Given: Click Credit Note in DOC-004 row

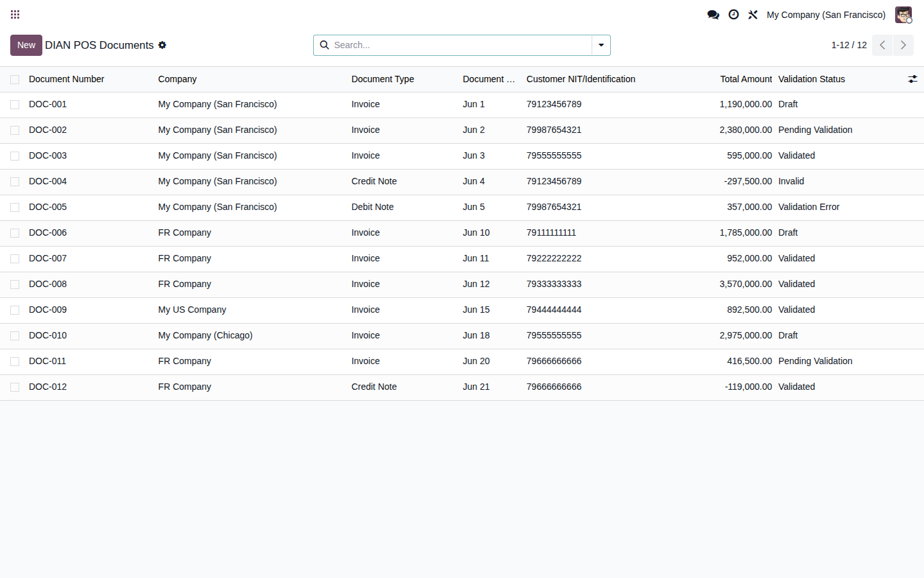Looking at the screenshot, I should (374, 181).
